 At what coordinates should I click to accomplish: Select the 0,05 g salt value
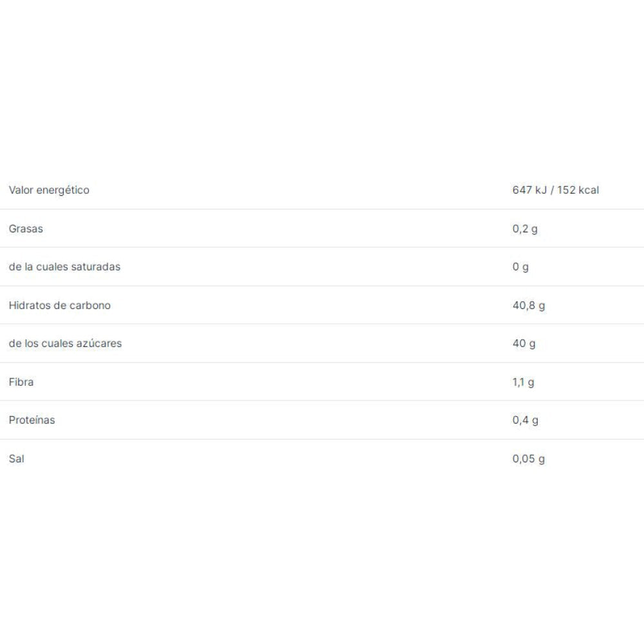[529, 459]
